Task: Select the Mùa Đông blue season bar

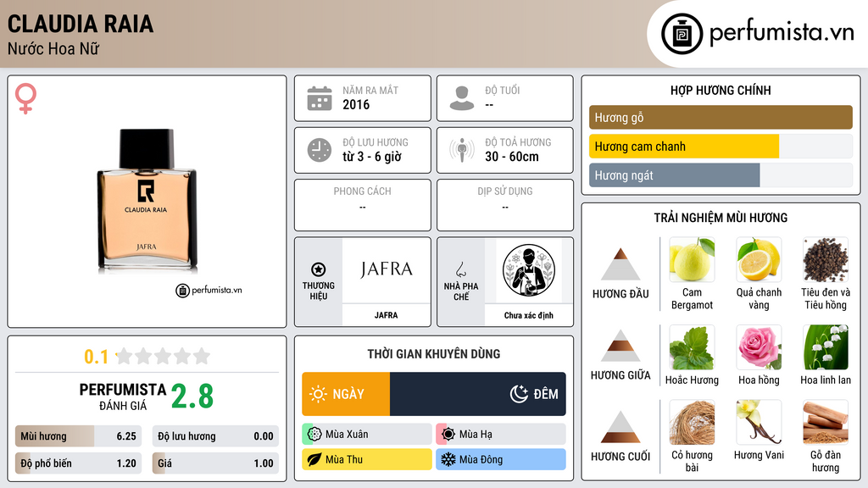Action: (501, 459)
